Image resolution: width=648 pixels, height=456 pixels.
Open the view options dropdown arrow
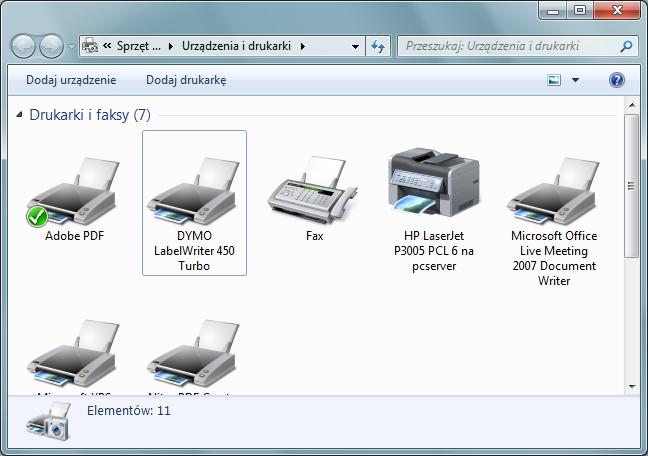pos(575,80)
